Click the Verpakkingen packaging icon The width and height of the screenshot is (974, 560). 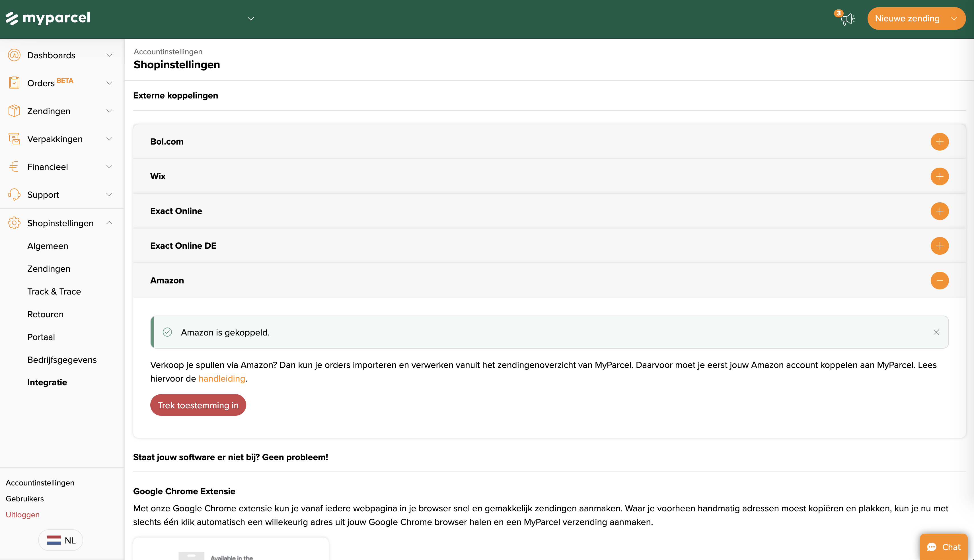pyautogui.click(x=14, y=139)
